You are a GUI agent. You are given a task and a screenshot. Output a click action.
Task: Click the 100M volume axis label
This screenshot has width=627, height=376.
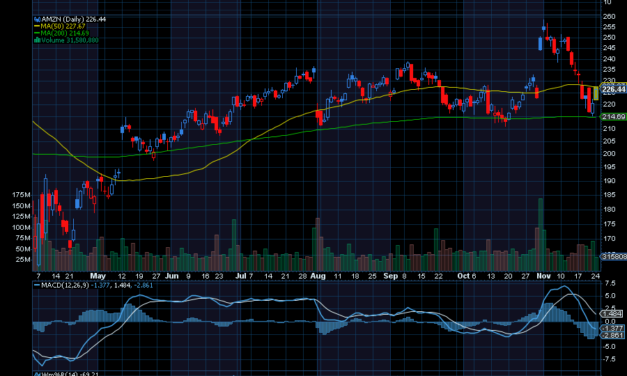click(21, 227)
